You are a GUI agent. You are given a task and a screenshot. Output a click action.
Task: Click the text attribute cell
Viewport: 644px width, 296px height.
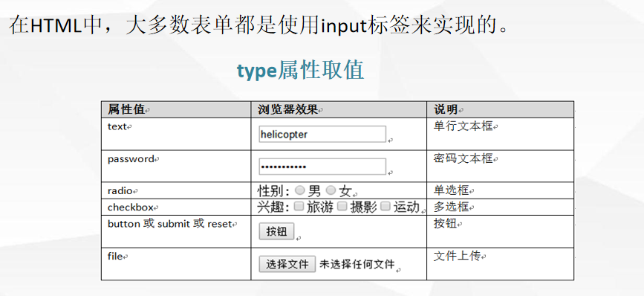pyautogui.click(x=176, y=134)
